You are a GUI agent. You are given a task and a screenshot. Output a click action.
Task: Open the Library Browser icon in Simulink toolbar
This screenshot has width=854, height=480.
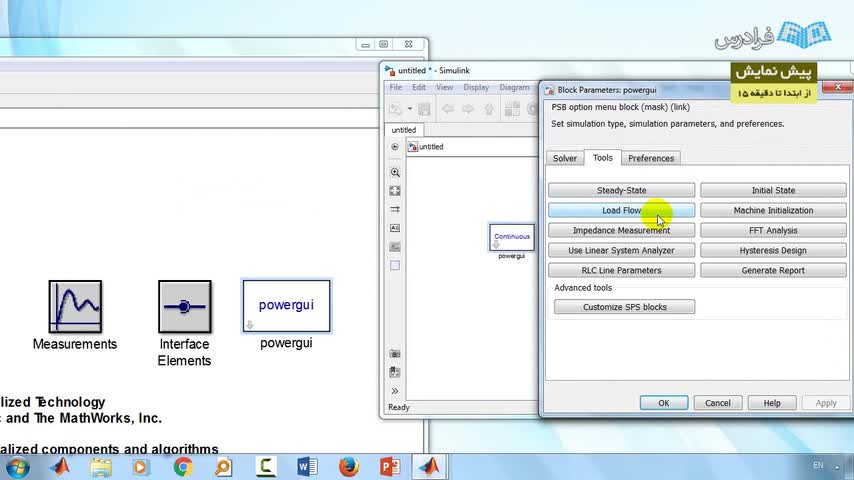pos(512,109)
